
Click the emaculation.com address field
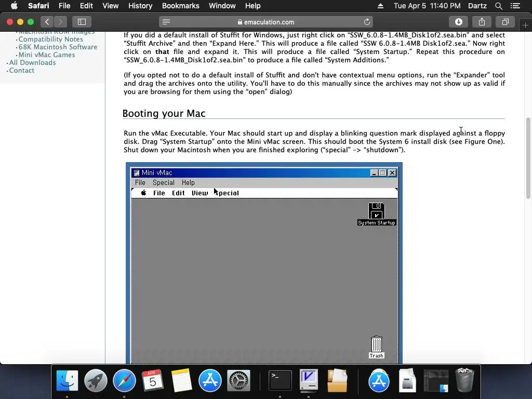tap(265, 22)
